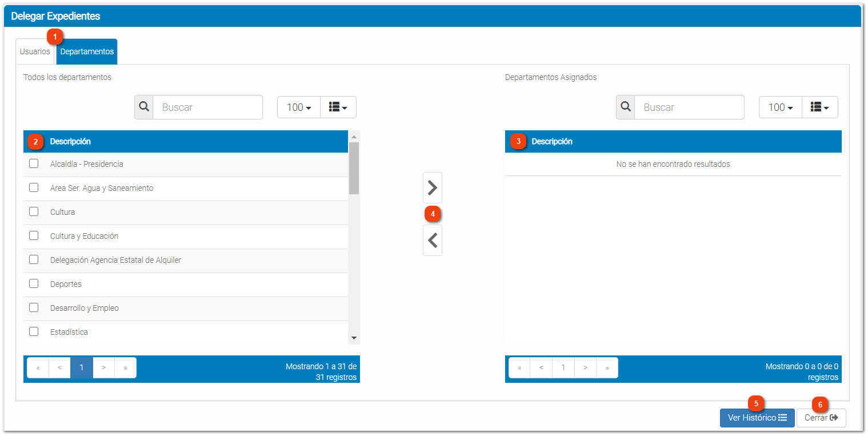
Task: Go to previous page in Departamentos Asignados pagination
Action: [541, 368]
